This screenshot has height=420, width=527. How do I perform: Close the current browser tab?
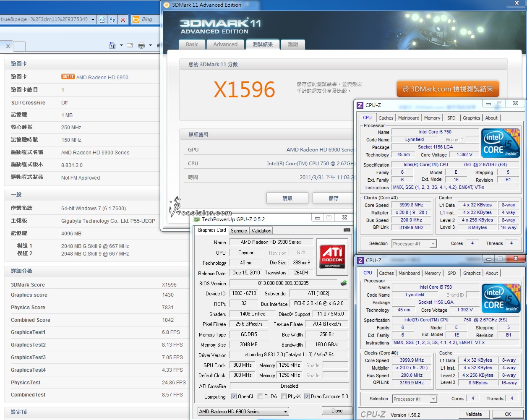click(8, 46)
